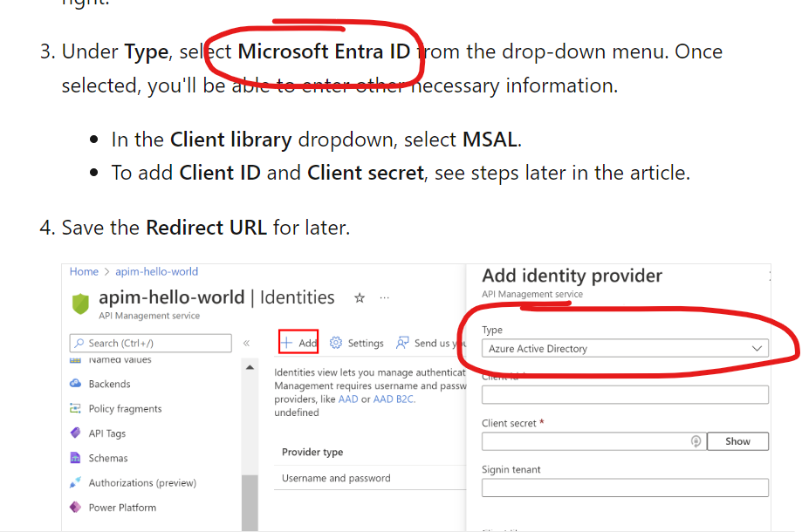Click the Home breadcrumb link
This screenshot has height=532, width=802.
(84, 271)
